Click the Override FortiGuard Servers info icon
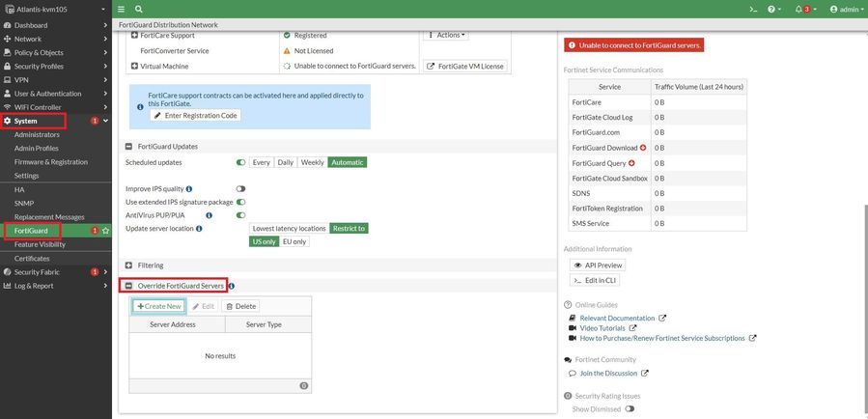868x419 pixels. (232, 286)
